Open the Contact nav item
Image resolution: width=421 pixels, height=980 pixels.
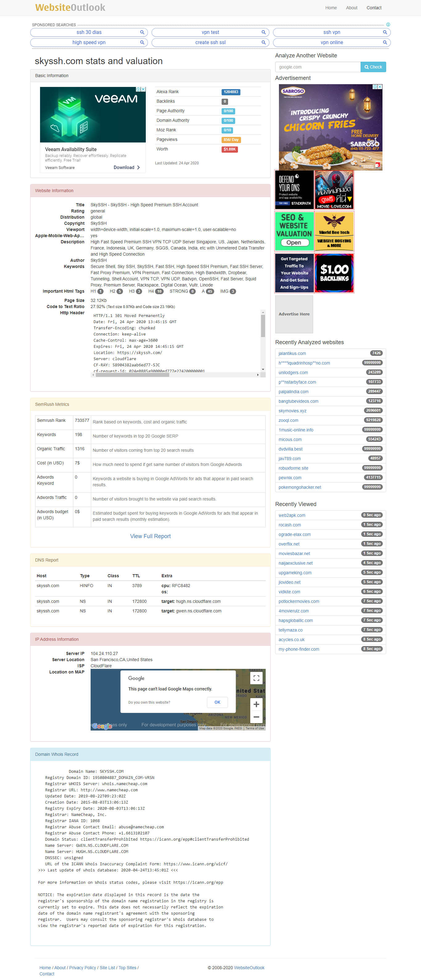point(374,8)
